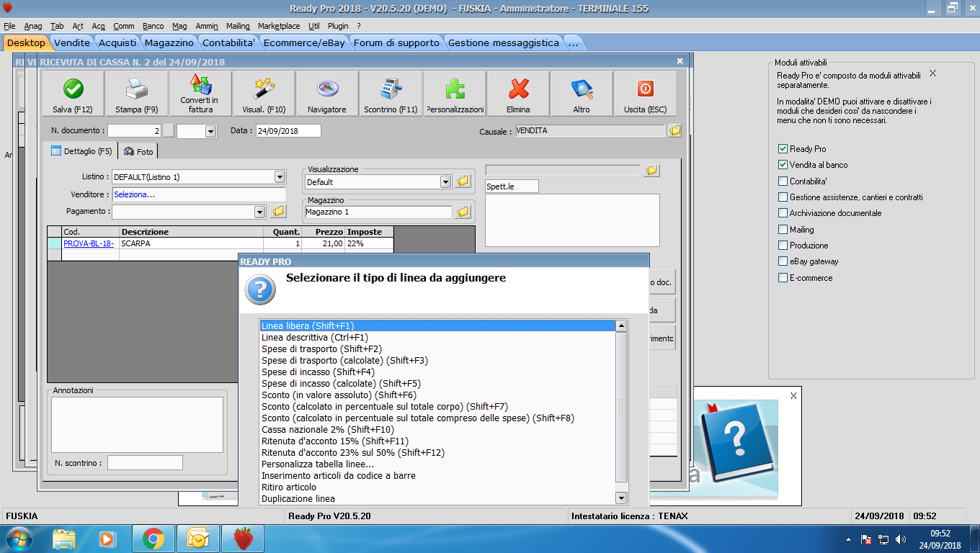The image size is (980, 553).
Task: Enable the Mailing module checkbox
Action: [x=783, y=230]
